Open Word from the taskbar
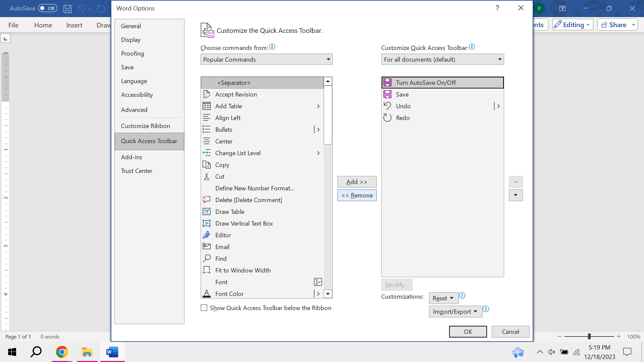Viewport: 644px width, 362px height. pos(112,352)
